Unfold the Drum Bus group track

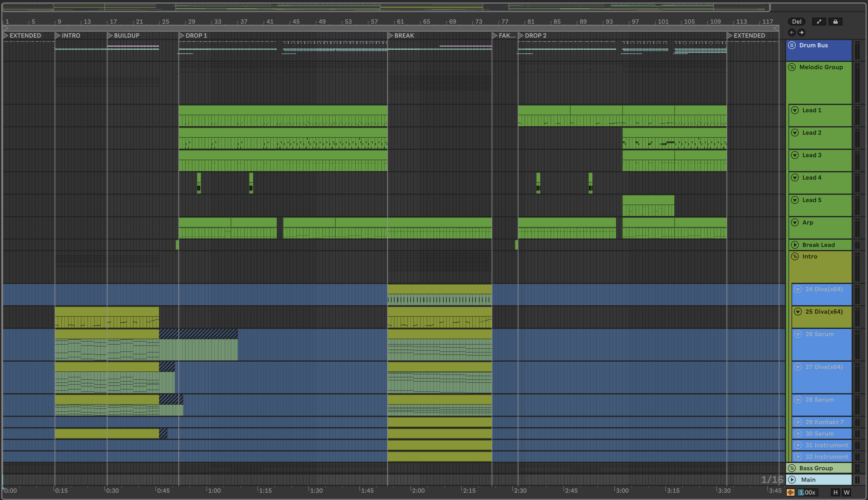coord(792,45)
